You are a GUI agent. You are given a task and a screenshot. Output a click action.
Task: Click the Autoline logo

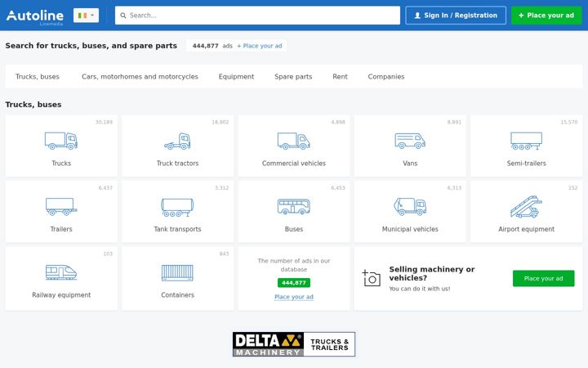pos(35,17)
